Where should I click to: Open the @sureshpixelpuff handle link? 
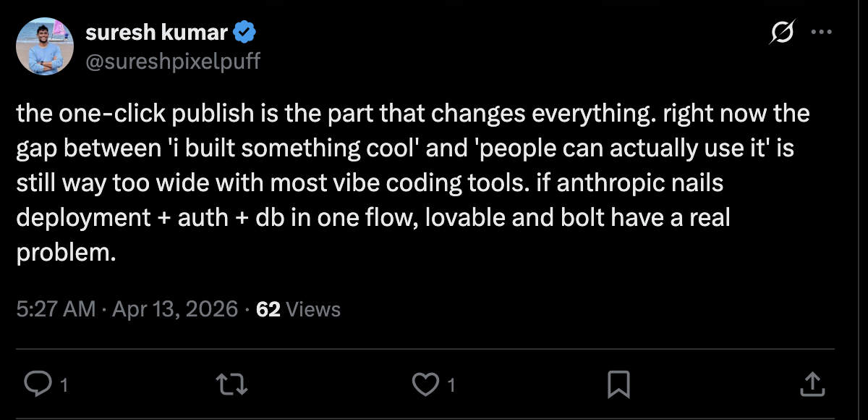(172, 62)
